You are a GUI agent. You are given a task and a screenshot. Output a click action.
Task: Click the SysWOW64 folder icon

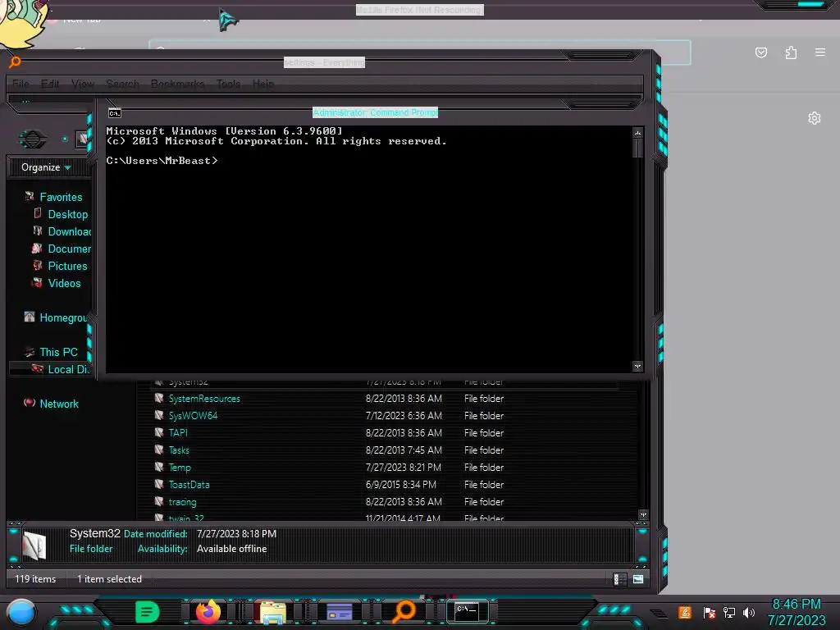(159, 415)
